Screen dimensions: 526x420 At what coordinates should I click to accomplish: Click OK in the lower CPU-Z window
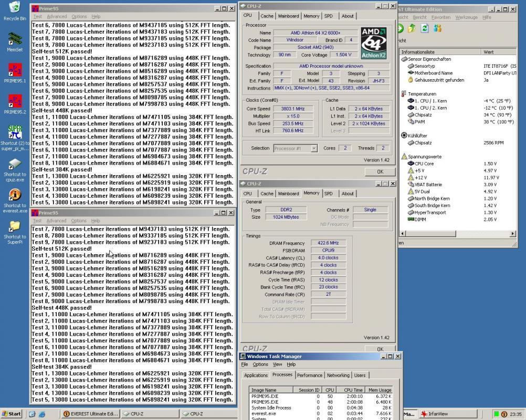380,349
